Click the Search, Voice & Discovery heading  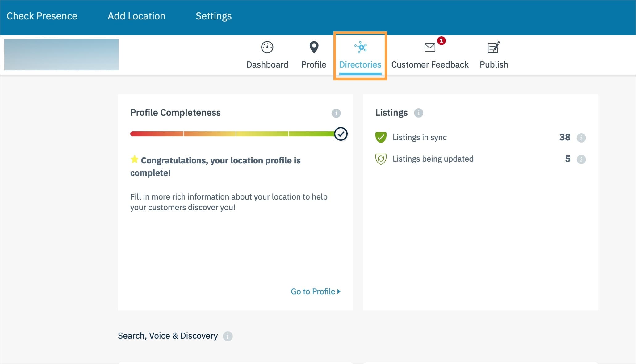pyautogui.click(x=168, y=336)
